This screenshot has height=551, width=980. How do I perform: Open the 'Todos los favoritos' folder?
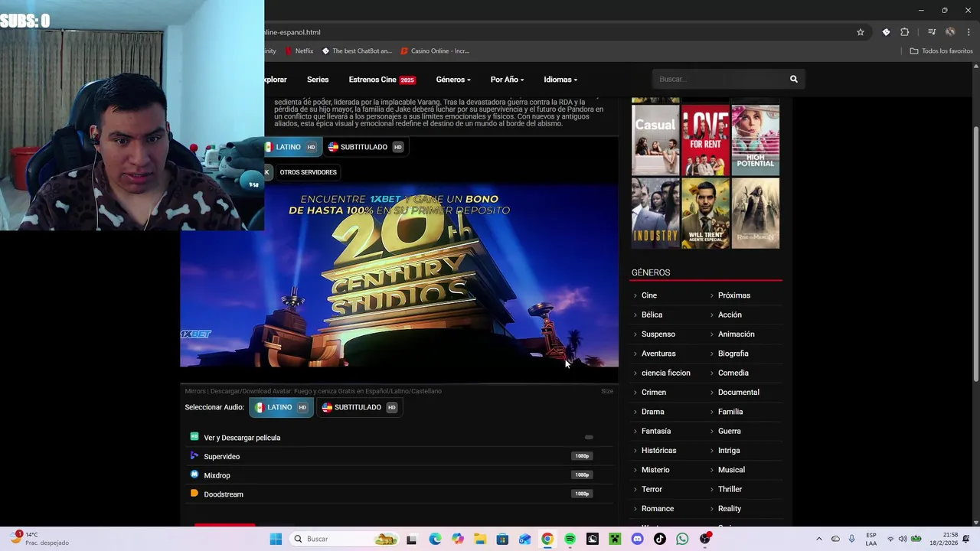[x=941, y=51]
